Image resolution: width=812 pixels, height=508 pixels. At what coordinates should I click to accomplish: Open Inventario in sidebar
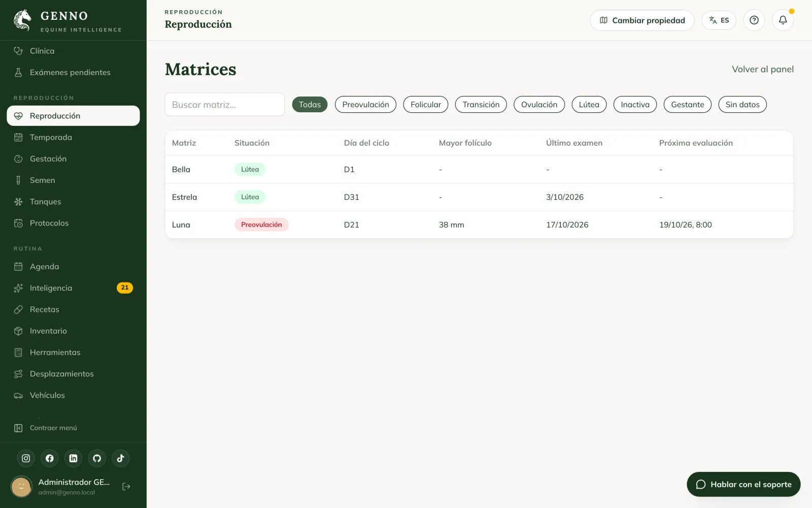[x=73, y=331]
